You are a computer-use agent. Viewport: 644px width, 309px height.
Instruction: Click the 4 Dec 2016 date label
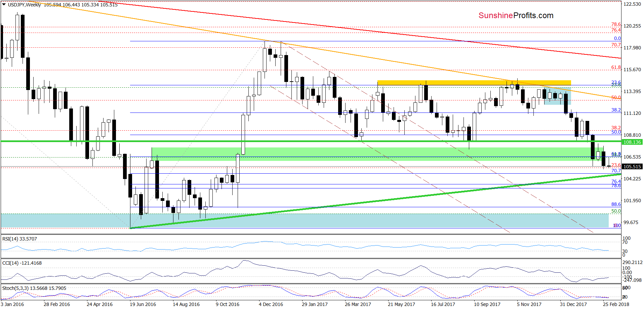coord(271,304)
